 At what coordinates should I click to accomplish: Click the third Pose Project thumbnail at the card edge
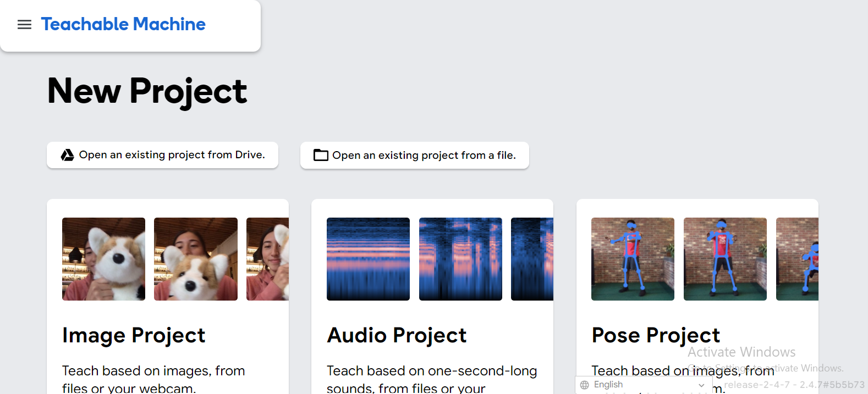pyautogui.click(x=797, y=259)
